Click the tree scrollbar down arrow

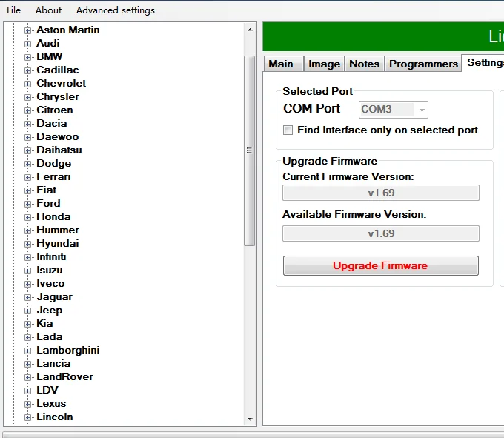point(250,419)
